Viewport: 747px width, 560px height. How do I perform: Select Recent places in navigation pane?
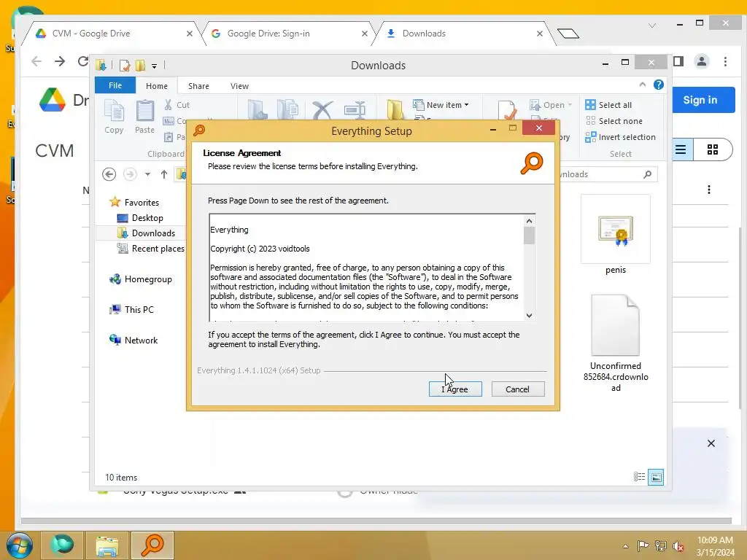click(x=151, y=248)
